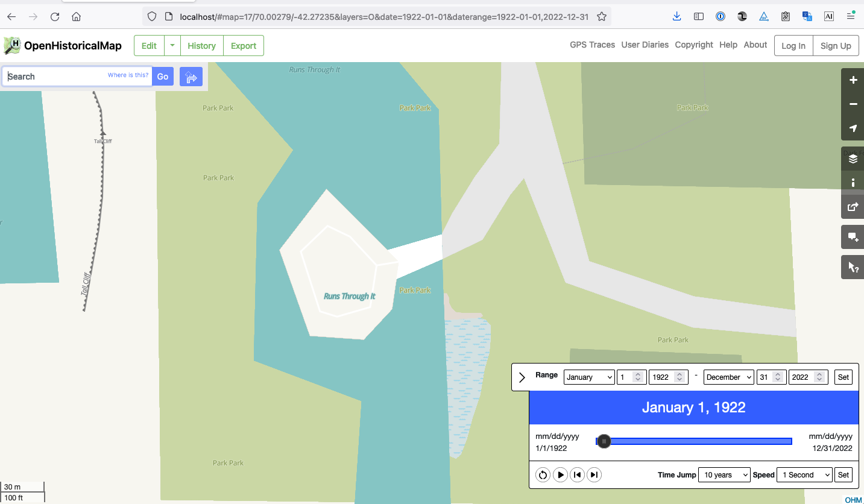
Task: Switch to the History tab
Action: [201, 45]
